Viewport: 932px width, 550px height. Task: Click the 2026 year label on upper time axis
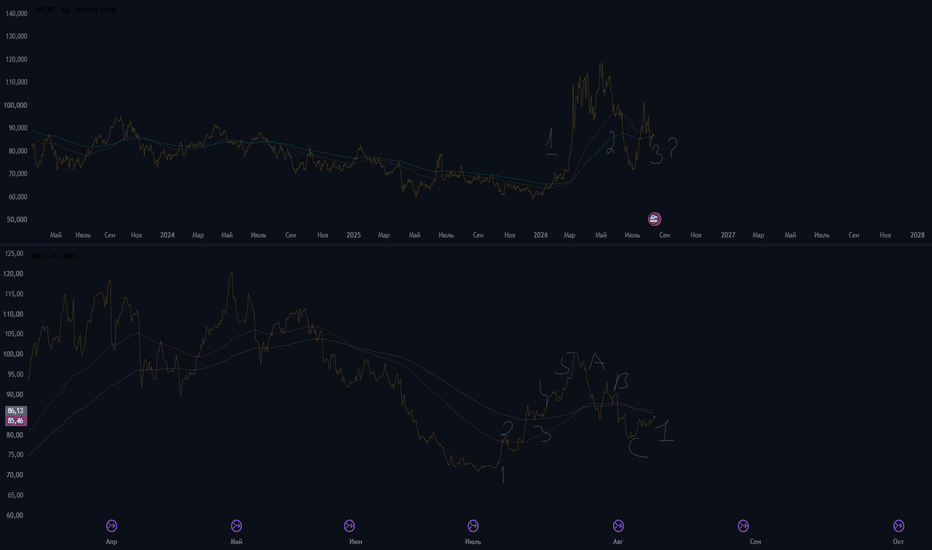pyautogui.click(x=540, y=235)
